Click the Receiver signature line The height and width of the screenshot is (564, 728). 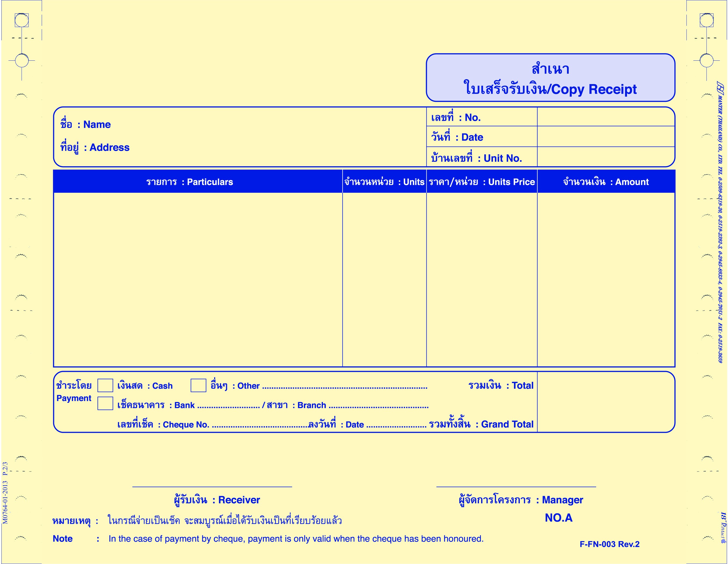coord(212,487)
